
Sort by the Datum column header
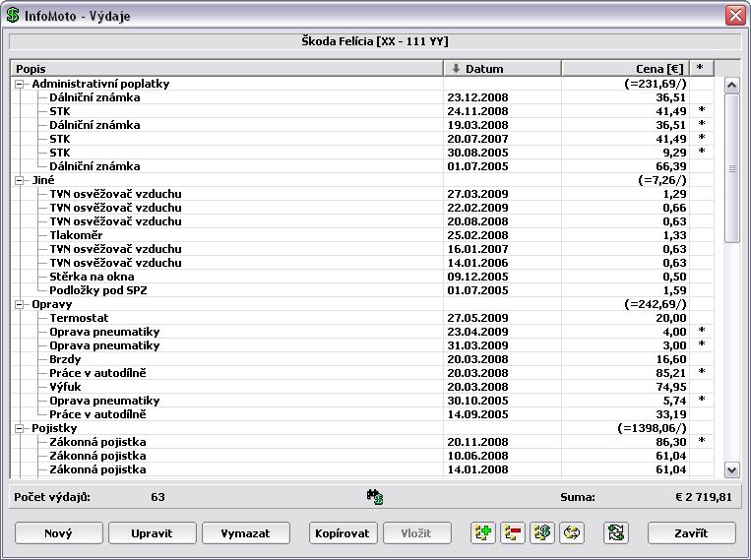[502, 69]
